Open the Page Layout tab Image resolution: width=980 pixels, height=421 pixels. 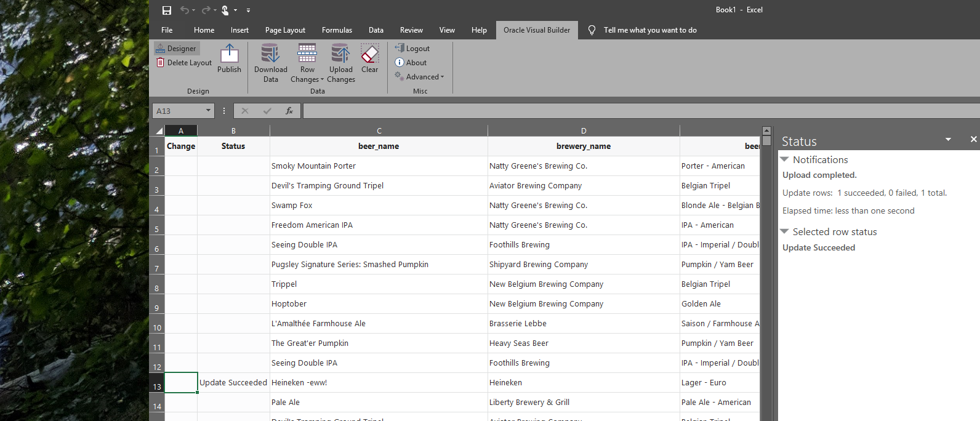pyautogui.click(x=286, y=30)
